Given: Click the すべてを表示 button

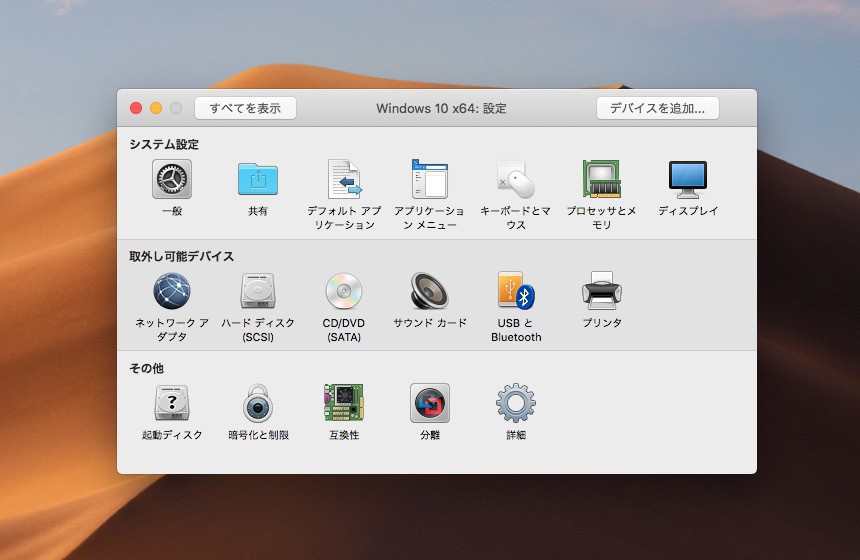Looking at the screenshot, I should (245, 108).
